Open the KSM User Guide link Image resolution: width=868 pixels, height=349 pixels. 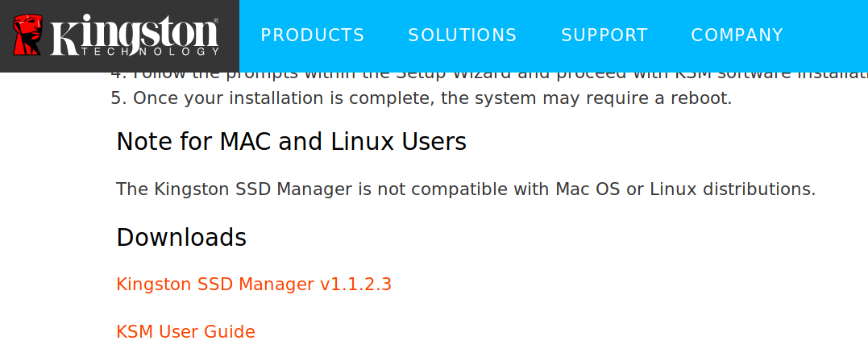pyautogui.click(x=185, y=332)
